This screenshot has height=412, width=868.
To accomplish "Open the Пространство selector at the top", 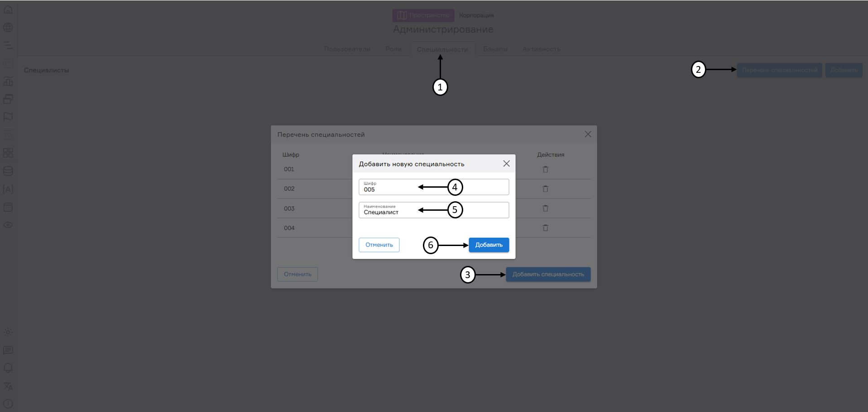I will (x=423, y=15).
